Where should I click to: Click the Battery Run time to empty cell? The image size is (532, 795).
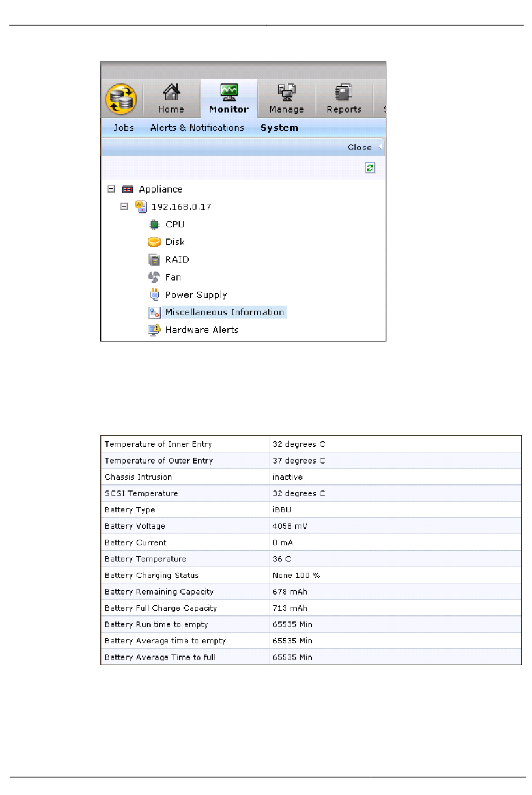pyautogui.click(x=185, y=624)
